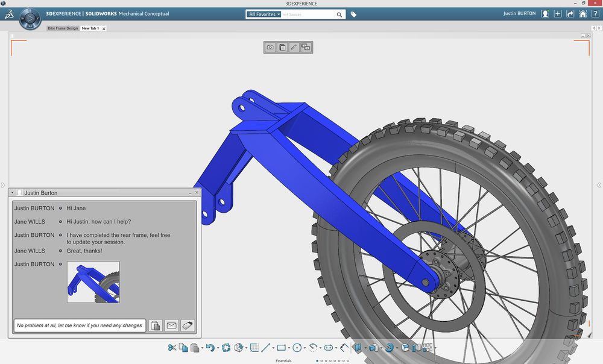Send message with the envelope button
Viewport: 603px width, 364px height.
172,325
